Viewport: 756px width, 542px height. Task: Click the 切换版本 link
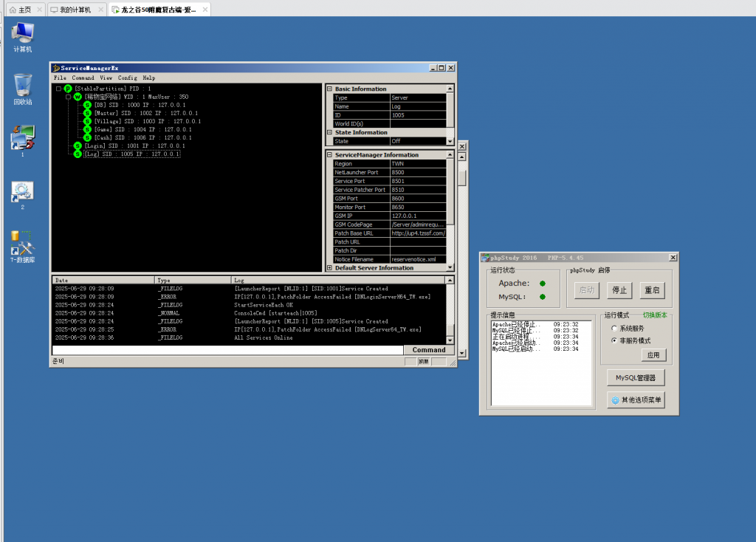(655, 315)
